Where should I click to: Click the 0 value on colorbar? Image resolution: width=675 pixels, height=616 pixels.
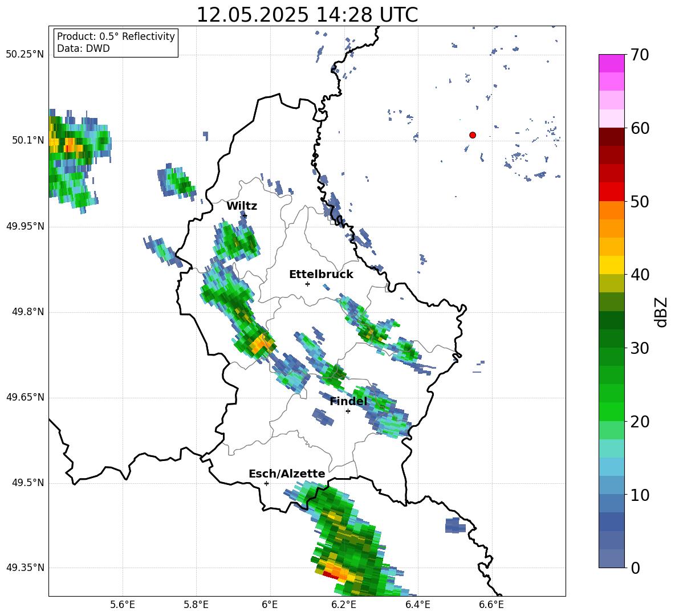(x=635, y=568)
